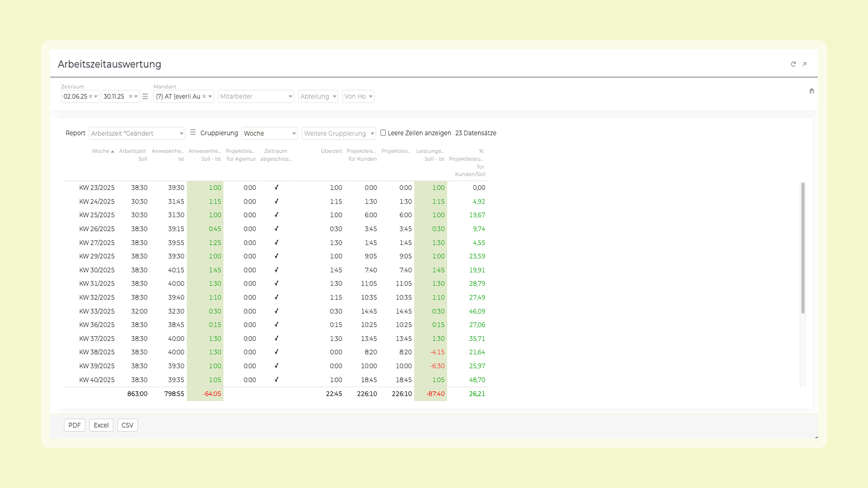Open the Abteilung dropdown
Screen dimensions: 868x488
click(x=318, y=96)
